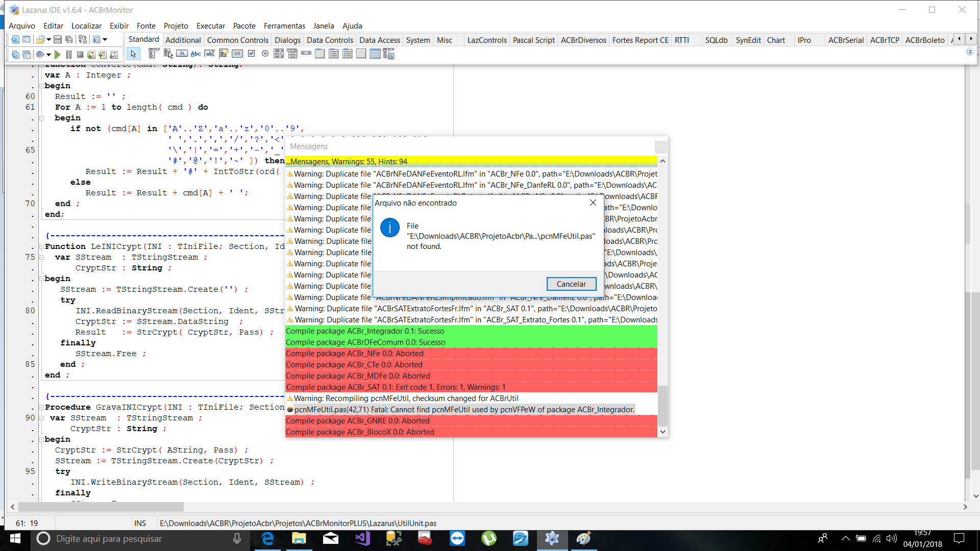Image resolution: width=980 pixels, height=551 pixels.
Task: Select the pointer selection tool in palette
Action: click(x=133, y=54)
